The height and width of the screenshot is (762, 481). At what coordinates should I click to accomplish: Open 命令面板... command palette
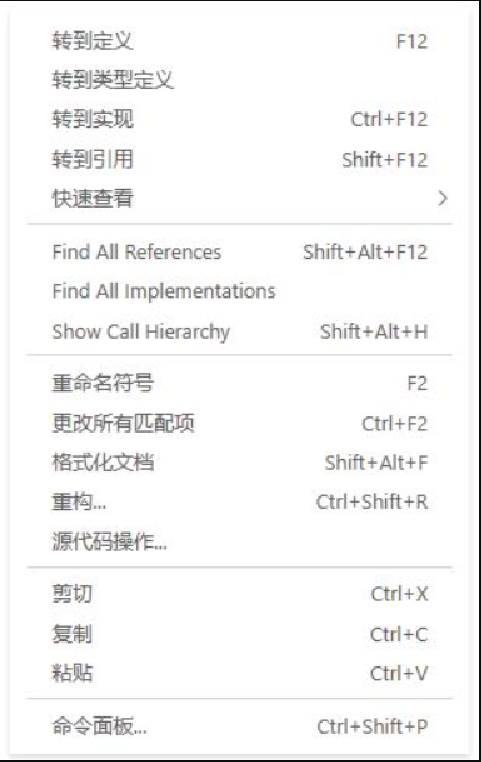pyautogui.click(x=240, y=727)
